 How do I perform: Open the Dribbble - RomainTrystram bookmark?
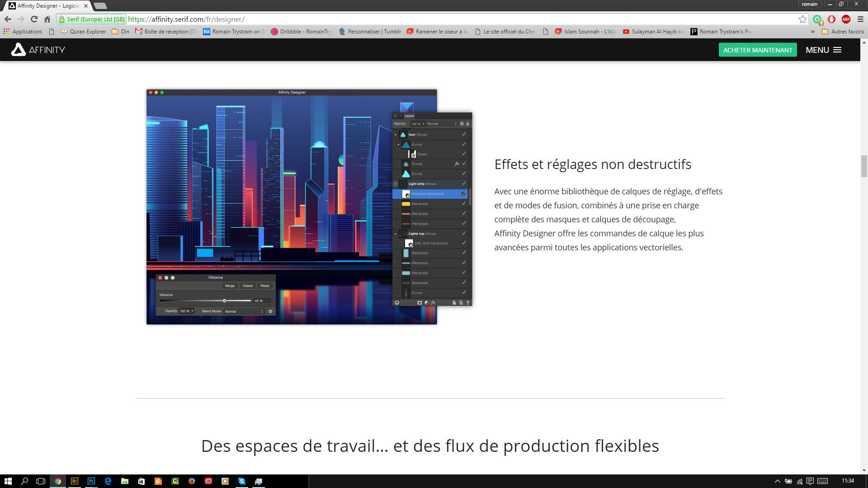click(x=301, y=32)
